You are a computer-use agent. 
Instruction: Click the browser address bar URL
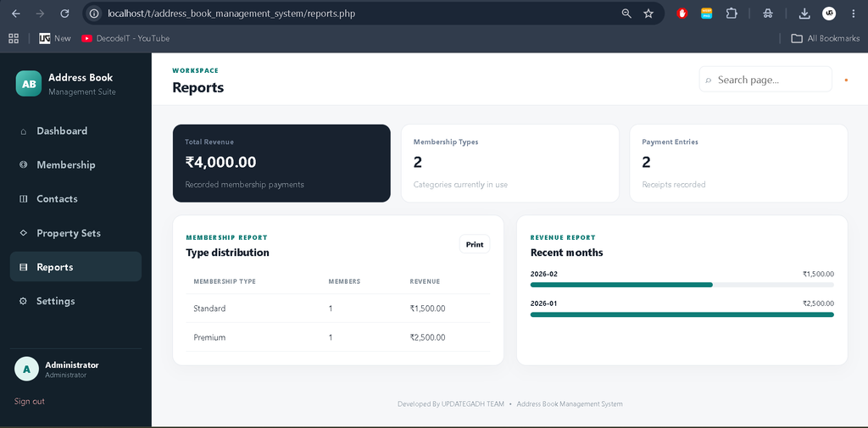[231, 14]
